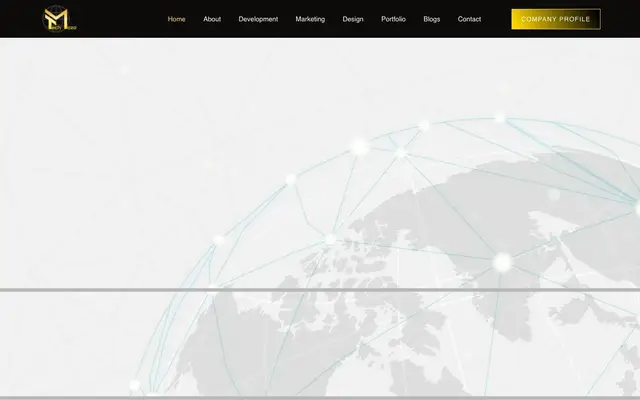Open the Contact page link
640x400 pixels.
pyautogui.click(x=469, y=19)
